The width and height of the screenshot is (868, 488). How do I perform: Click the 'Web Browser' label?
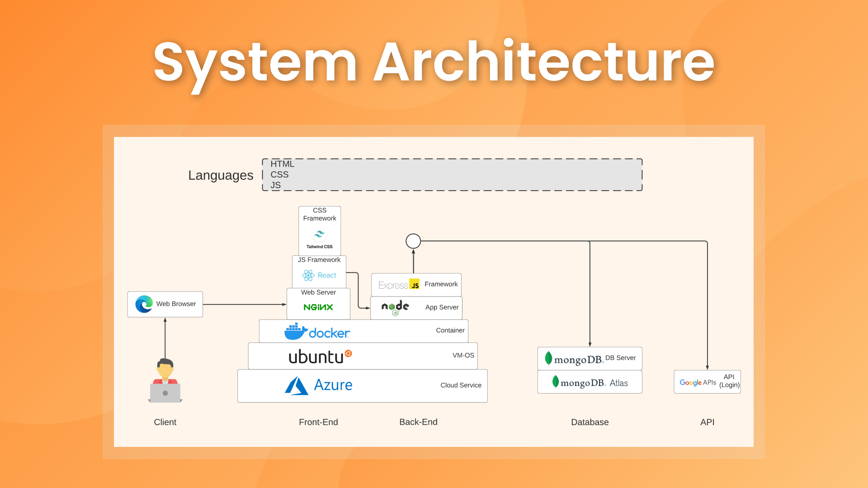(176, 304)
